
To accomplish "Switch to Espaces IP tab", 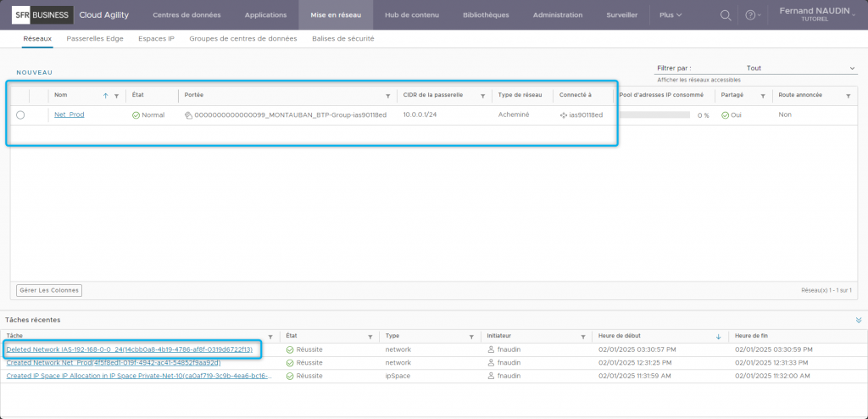I will tap(156, 39).
